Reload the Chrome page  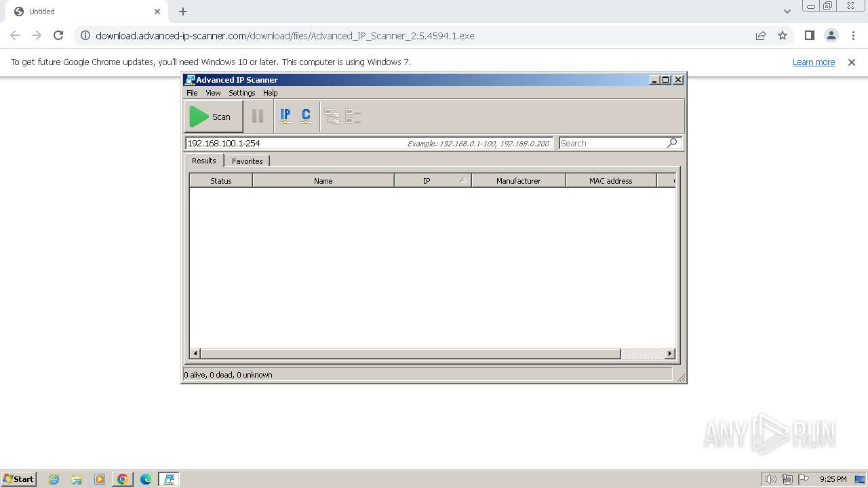click(x=58, y=35)
